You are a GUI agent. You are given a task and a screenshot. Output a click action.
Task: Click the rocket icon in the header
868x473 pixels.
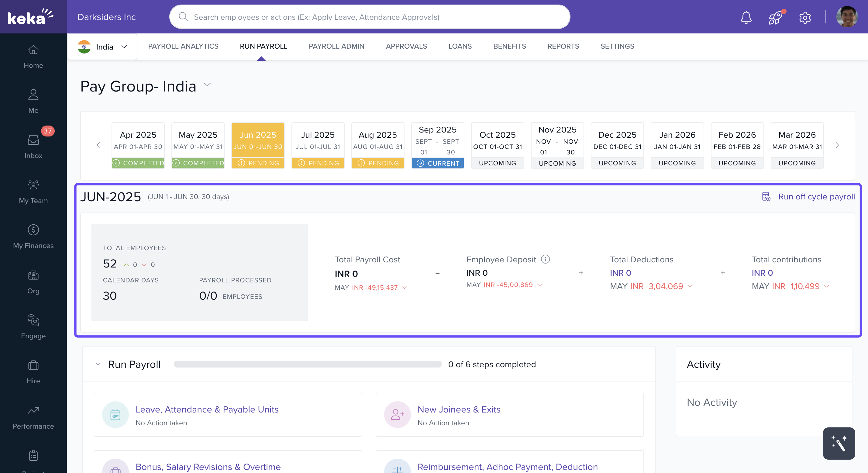(775, 17)
